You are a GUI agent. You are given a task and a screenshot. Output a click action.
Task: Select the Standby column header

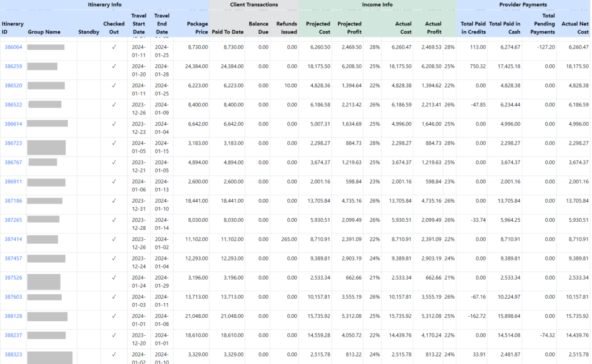point(88,32)
